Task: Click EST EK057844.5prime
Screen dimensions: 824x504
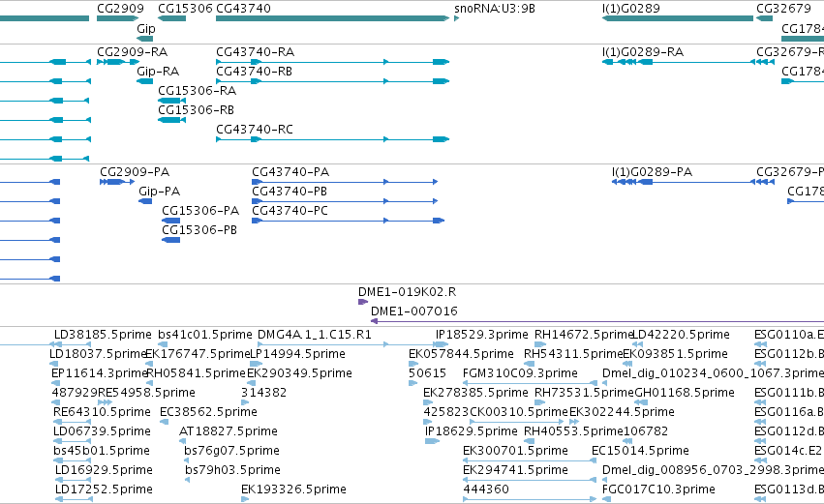Action: (x=461, y=354)
